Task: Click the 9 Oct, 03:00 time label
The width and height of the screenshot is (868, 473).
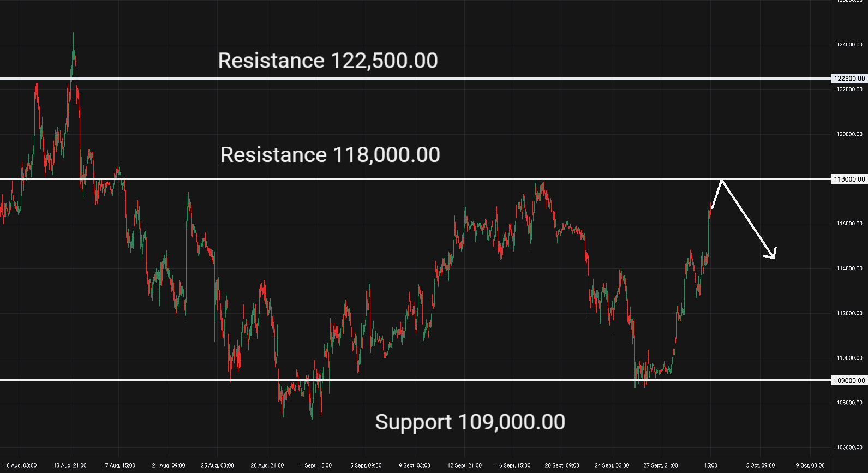Action: click(810, 465)
